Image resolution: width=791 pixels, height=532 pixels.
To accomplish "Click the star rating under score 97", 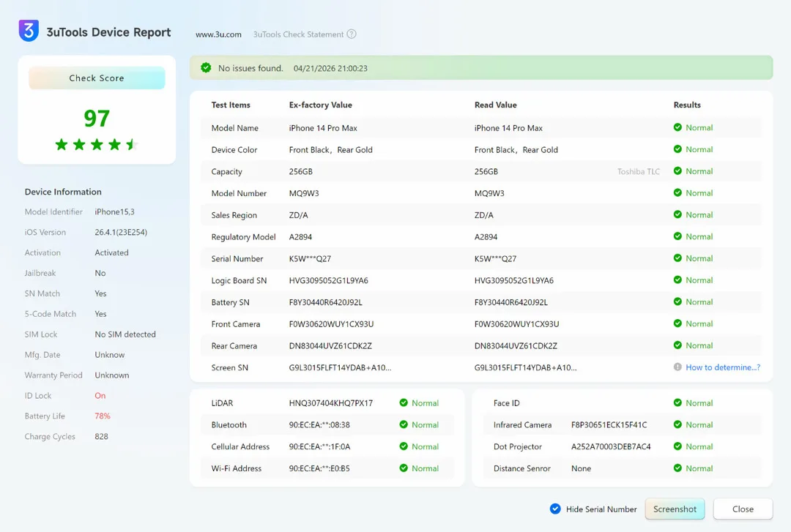I will 97,145.
